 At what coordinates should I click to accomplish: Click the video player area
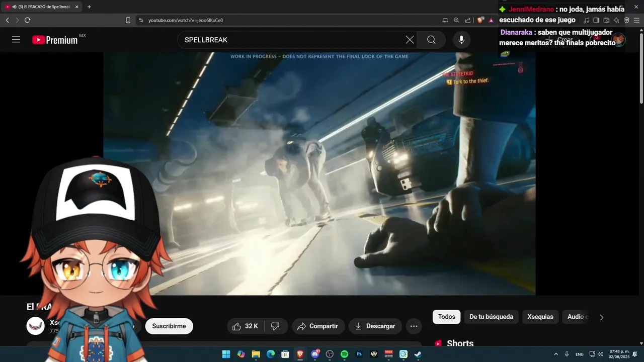tap(319, 173)
